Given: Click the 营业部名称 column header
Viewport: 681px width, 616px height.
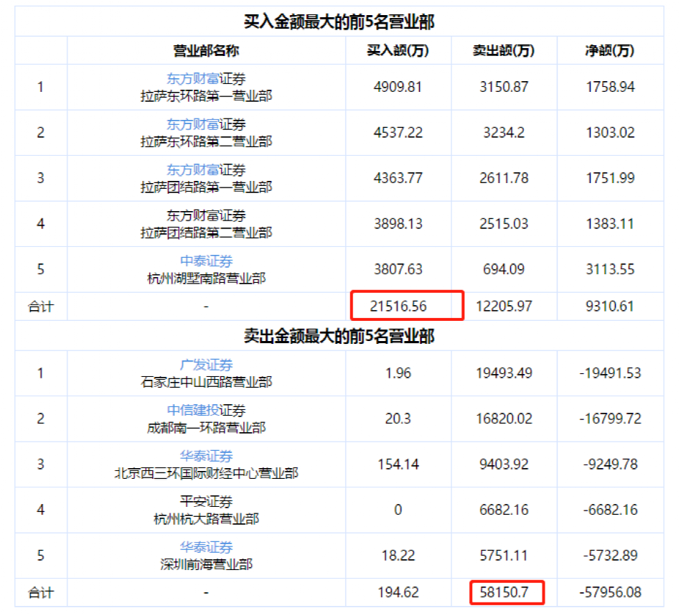Looking at the screenshot, I should pyautogui.click(x=206, y=50).
